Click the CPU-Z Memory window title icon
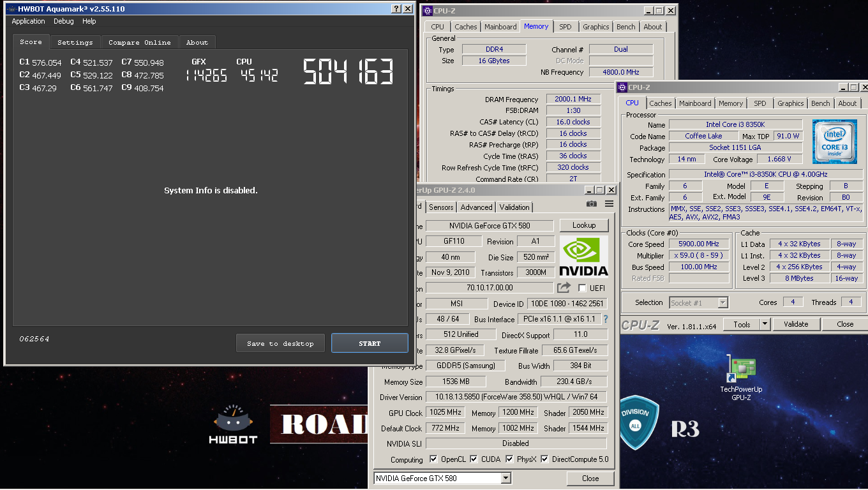 428,11
